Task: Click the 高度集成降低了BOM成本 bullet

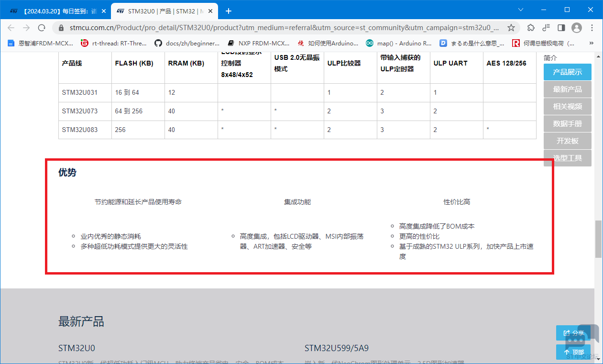Action: (437, 226)
